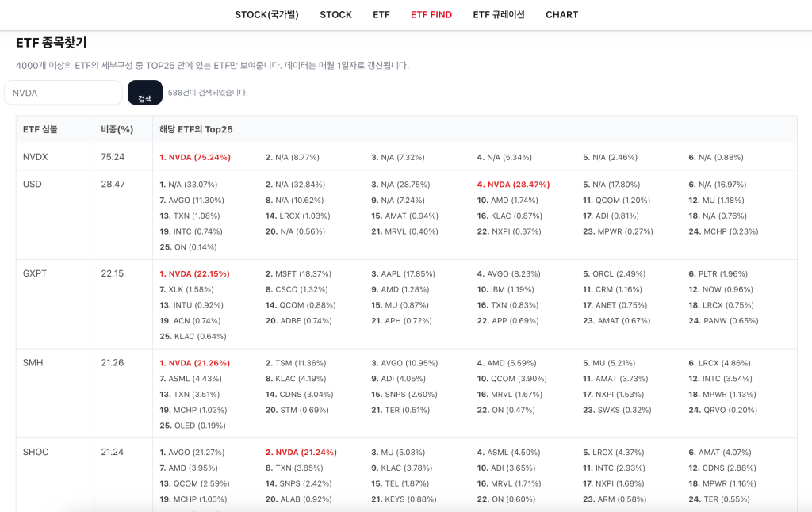
Task: Click the 해당 ETF의 Top25 column header
Action: 196,130
